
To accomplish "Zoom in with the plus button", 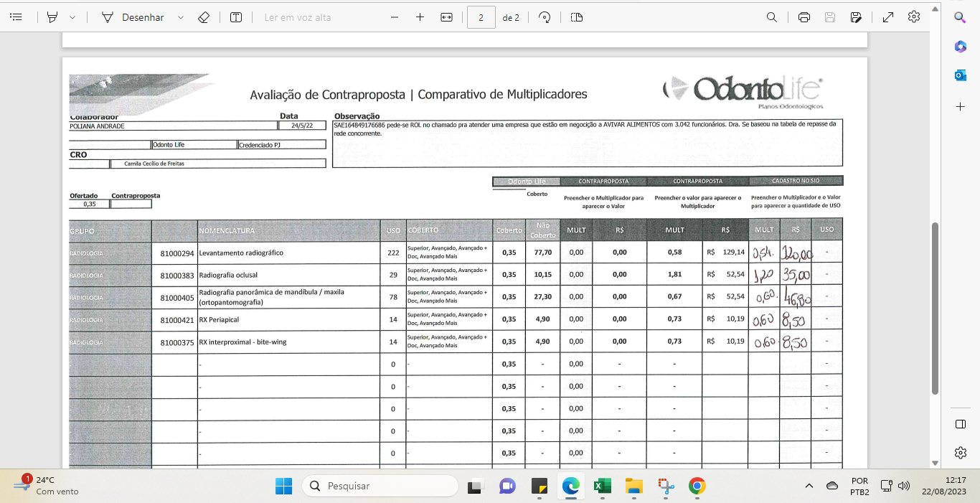I will 420,17.
